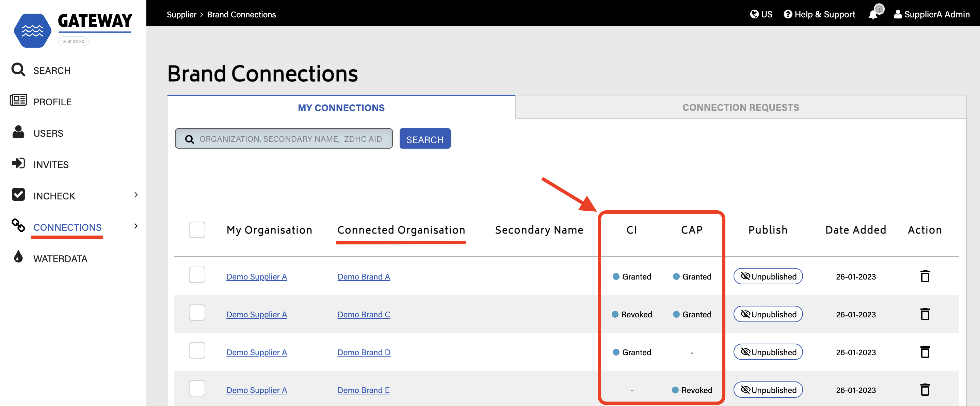
Task: Expand the CONNECTIONS menu item
Action: click(x=135, y=226)
